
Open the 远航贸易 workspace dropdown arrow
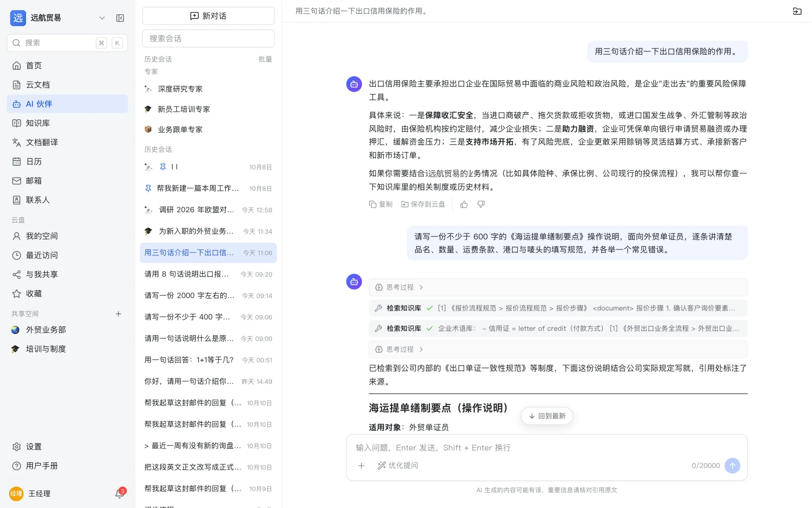(x=102, y=18)
